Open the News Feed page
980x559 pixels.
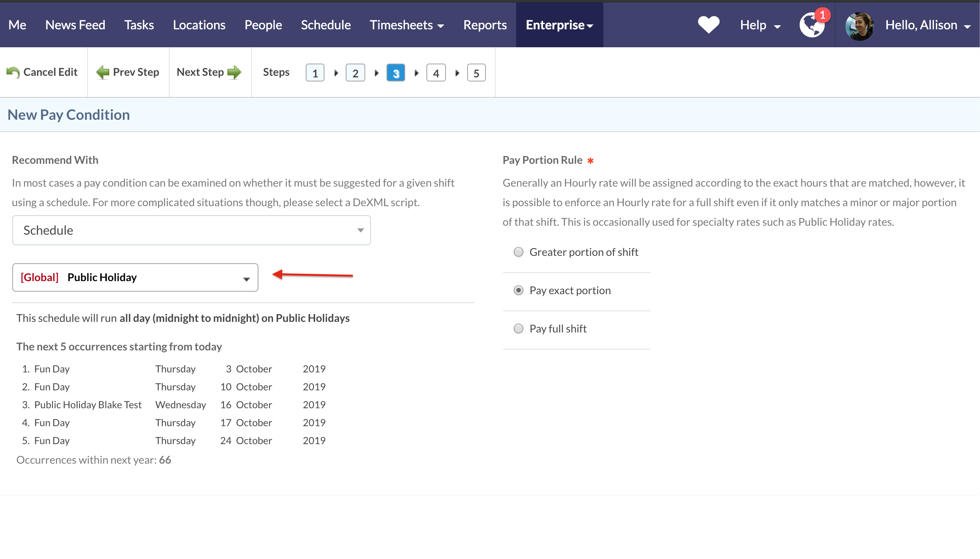[x=75, y=25]
